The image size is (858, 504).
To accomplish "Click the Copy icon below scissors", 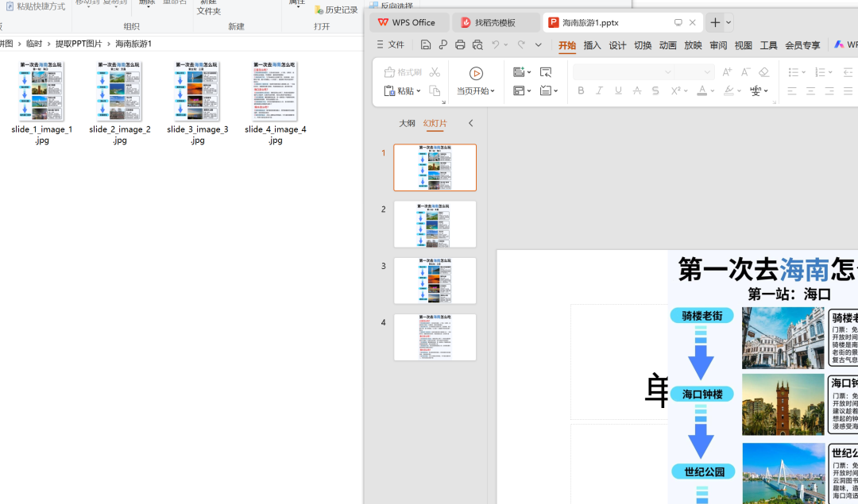I will pyautogui.click(x=435, y=90).
